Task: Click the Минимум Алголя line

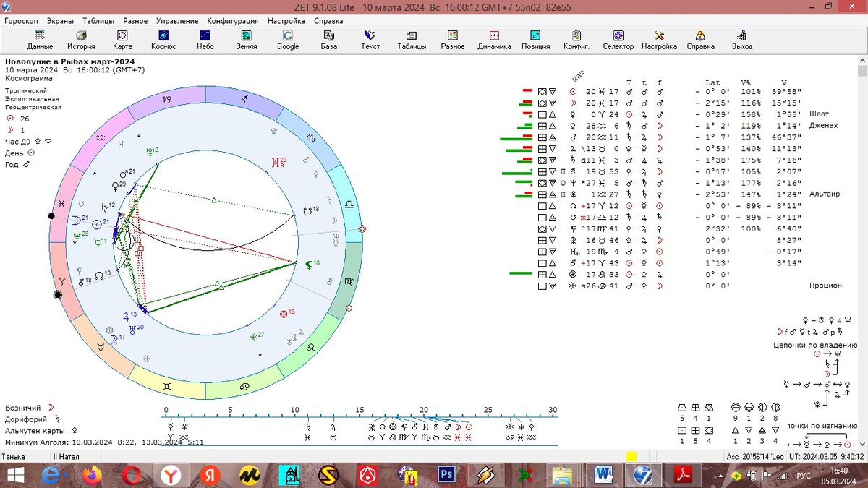Action: [x=104, y=442]
